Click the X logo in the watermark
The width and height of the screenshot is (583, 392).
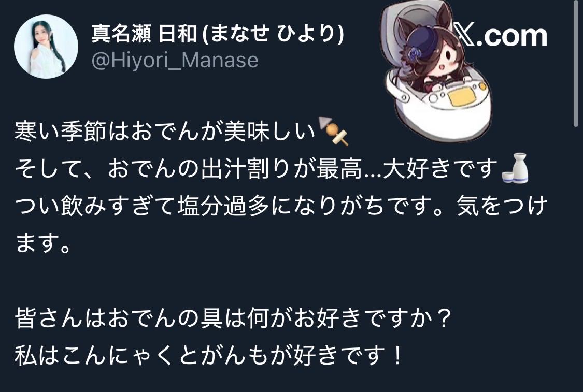tap(463, 34)
